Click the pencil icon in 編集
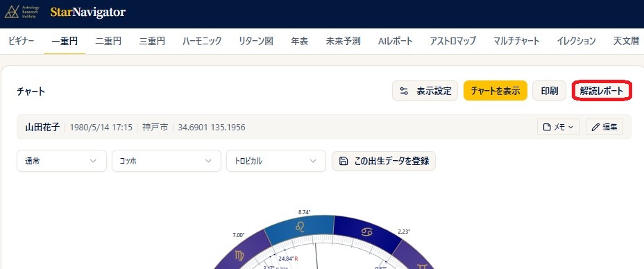Viewport: 644px width, 269px height. pyautogui.click(x=595, y=127)
